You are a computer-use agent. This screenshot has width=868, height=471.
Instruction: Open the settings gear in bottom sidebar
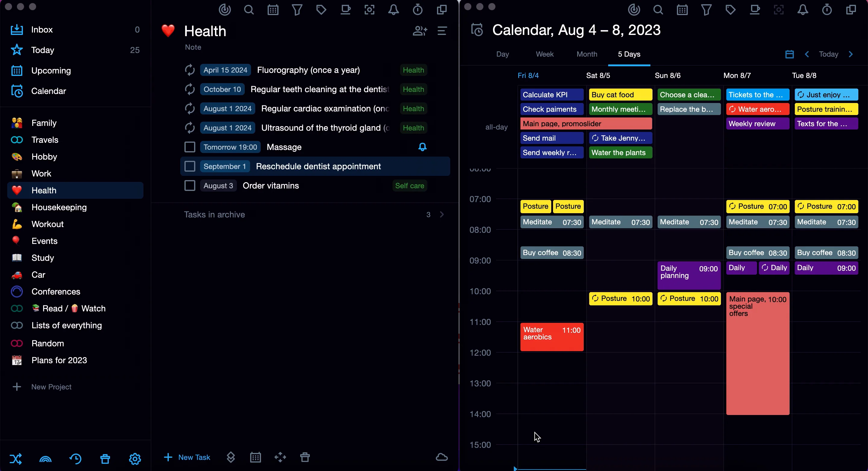[x=135, y=459]
